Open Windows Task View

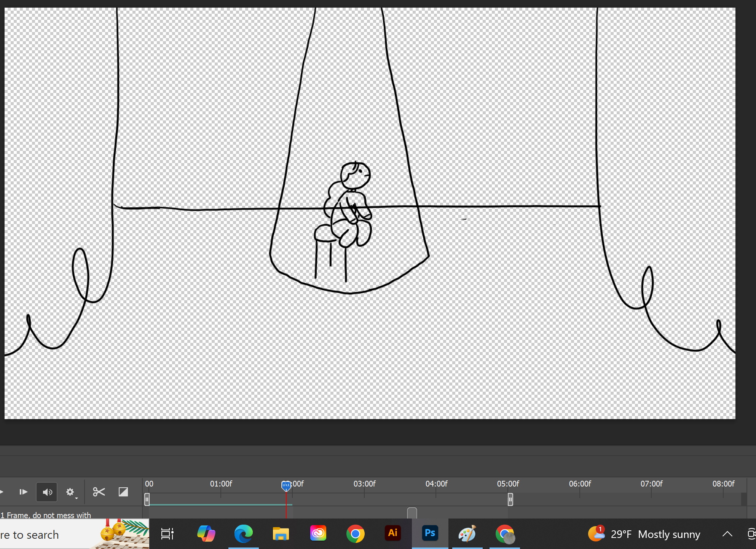167,534
